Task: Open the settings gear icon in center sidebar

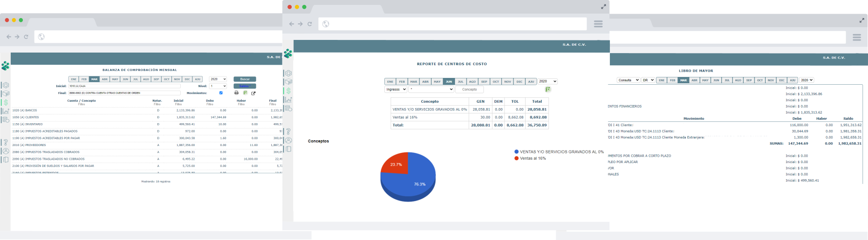Action: point(288,73)
